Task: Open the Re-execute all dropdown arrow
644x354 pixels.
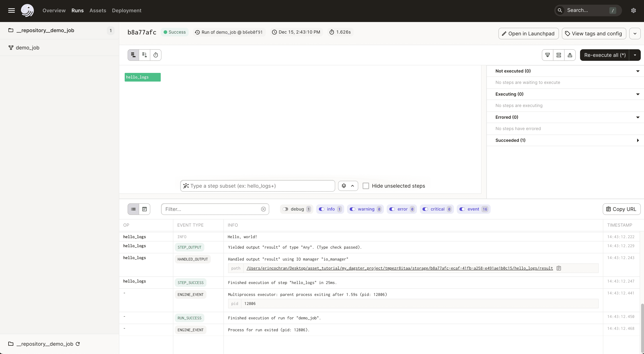Action: (x=635, y=55)
